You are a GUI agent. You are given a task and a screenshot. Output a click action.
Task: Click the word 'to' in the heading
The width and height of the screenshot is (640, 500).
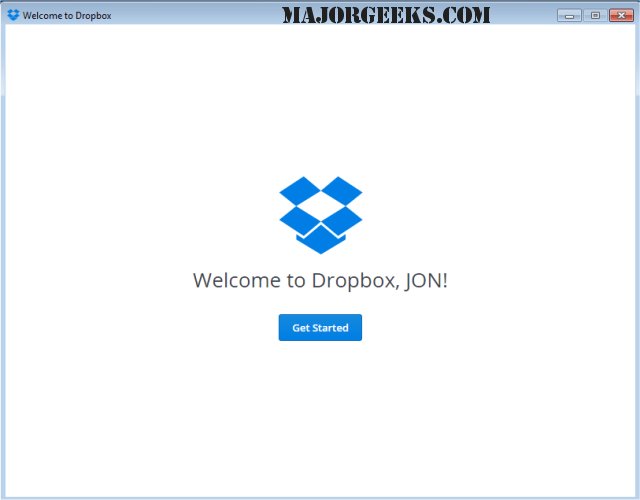point(296,281)
